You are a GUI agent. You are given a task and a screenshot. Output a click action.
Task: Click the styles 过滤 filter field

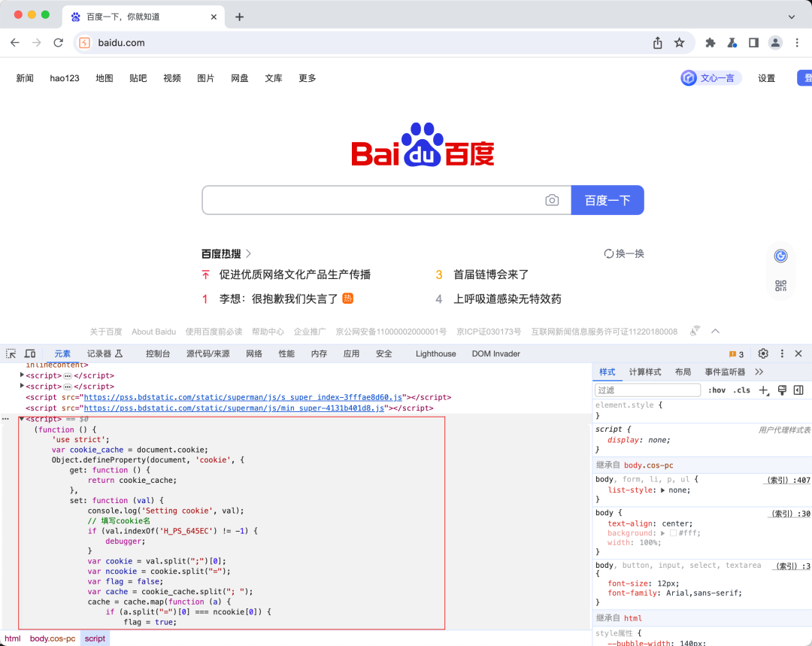pyautogui.click(x=648, y=390)
